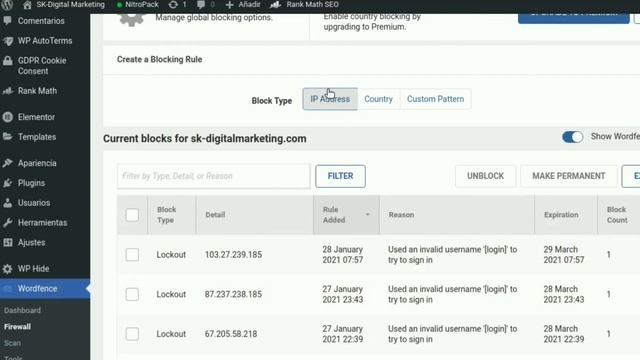Open the WordPress logo menu
The height and width of the screenshot is (360, 640).
(7, 4)
